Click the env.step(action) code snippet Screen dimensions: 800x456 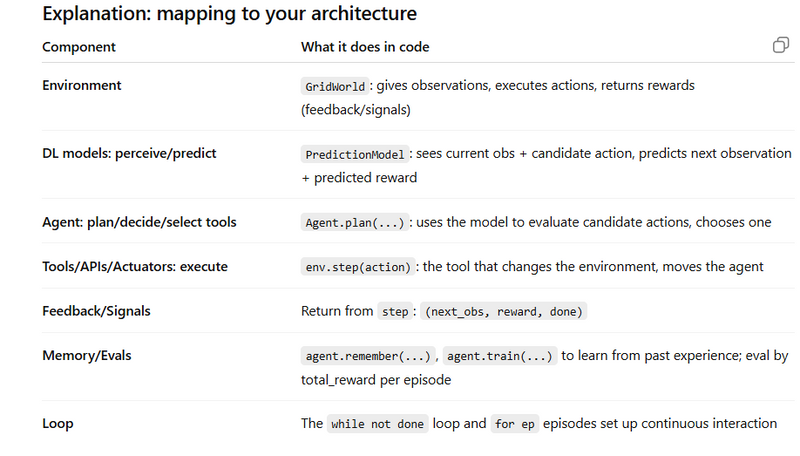coord(358,267)
